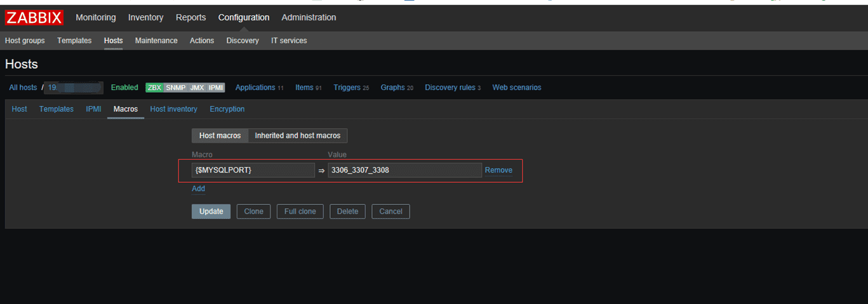The height and width of the screenshot is (304, 868).
Task: Select Hosts in the submenu
Action: [113, 41]
